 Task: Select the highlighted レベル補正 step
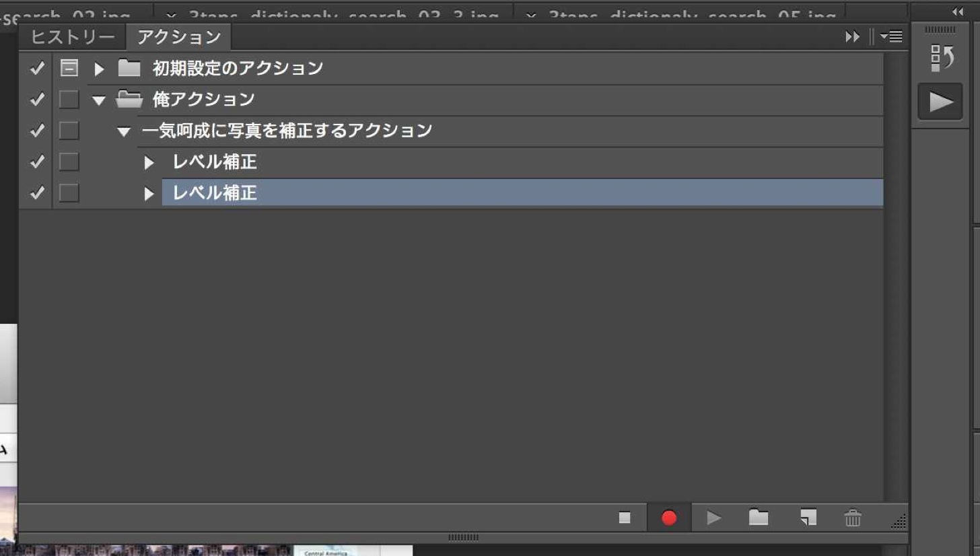coord(522,193)
